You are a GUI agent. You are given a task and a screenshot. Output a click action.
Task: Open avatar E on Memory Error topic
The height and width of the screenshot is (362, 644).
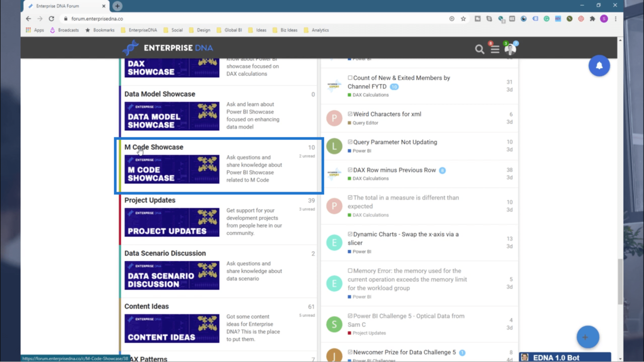[334, 283]
